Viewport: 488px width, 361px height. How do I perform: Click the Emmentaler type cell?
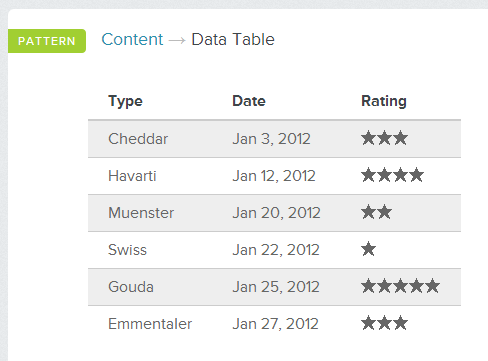[x=150, y=324]
